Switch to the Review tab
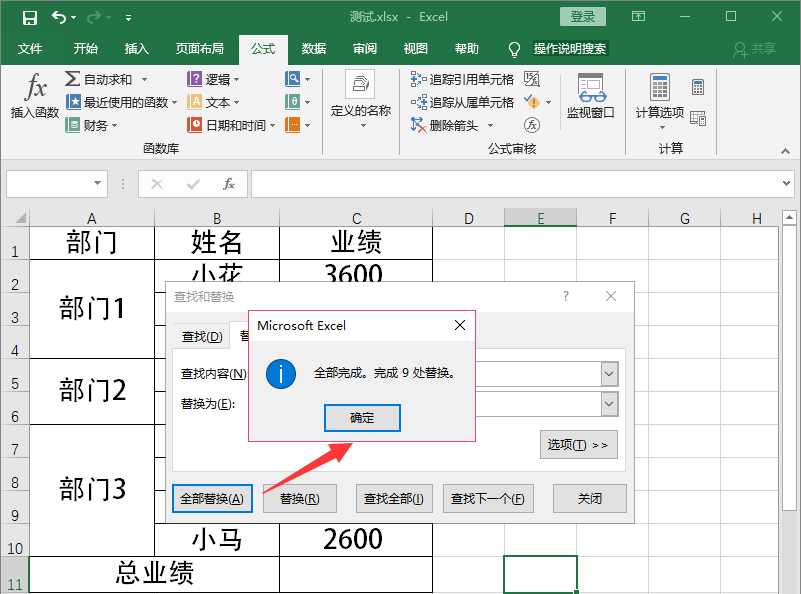 365,49
